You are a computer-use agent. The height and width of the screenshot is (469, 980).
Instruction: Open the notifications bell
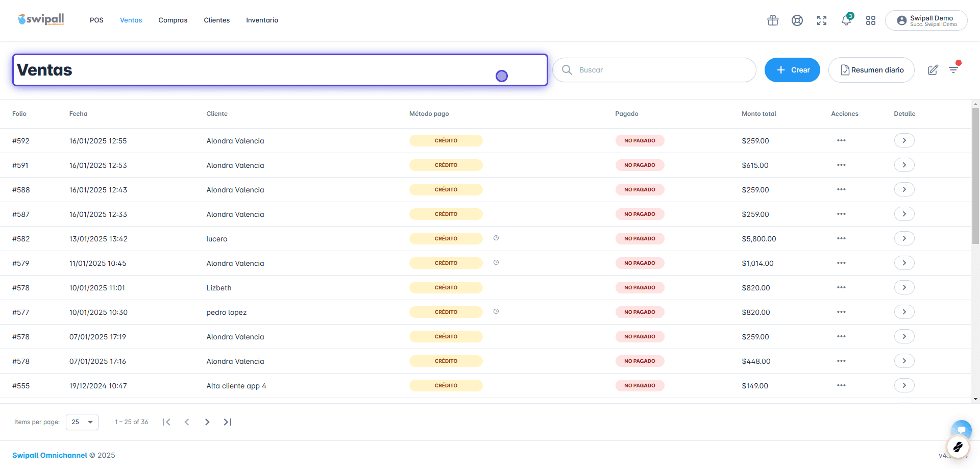point(846,20)
